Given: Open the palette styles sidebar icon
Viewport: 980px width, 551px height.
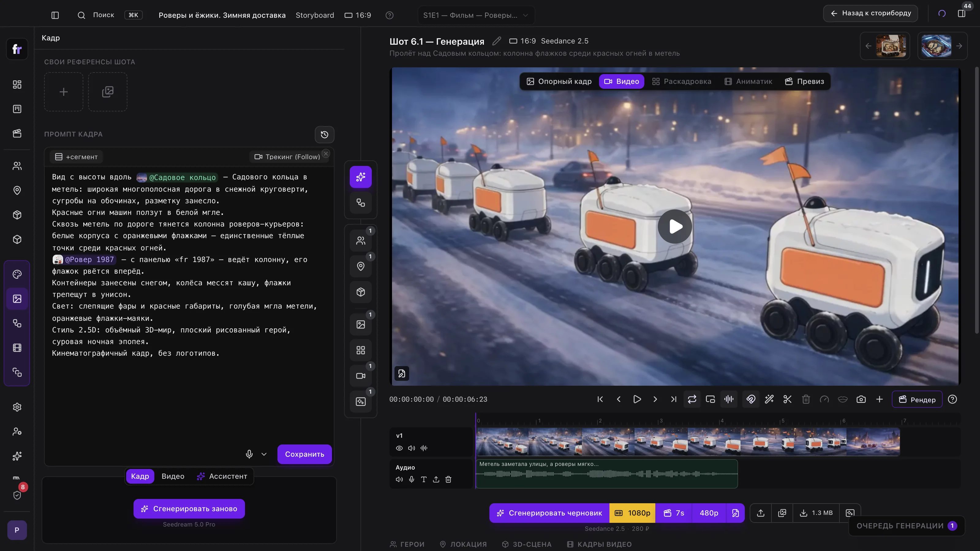Looking at the screenshot, I should [x=17, y=274].
